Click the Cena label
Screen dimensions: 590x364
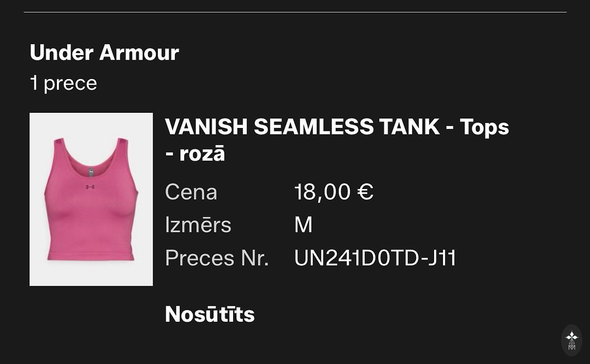[x=191, y=192]
